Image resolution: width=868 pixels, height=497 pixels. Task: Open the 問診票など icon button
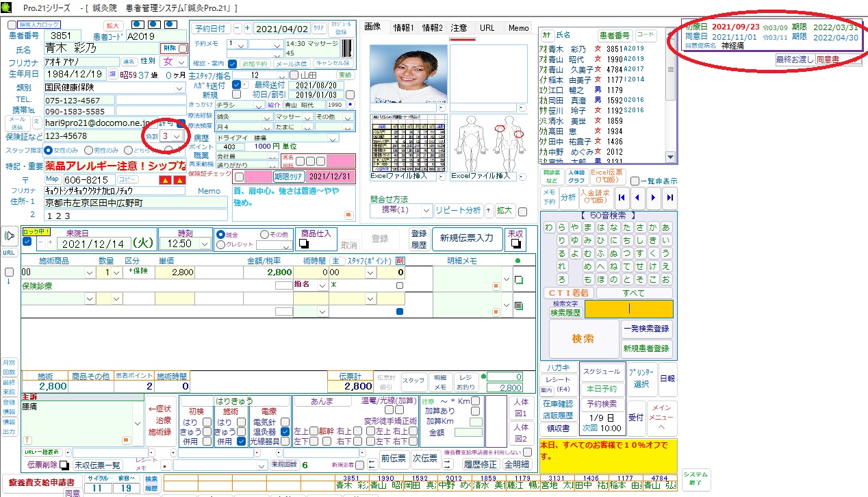click(x=552, y=177)
